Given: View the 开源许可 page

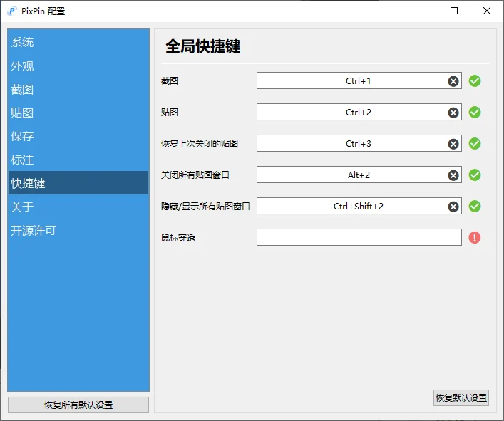Looking at the screenshot, I should (x=34, y=230).
